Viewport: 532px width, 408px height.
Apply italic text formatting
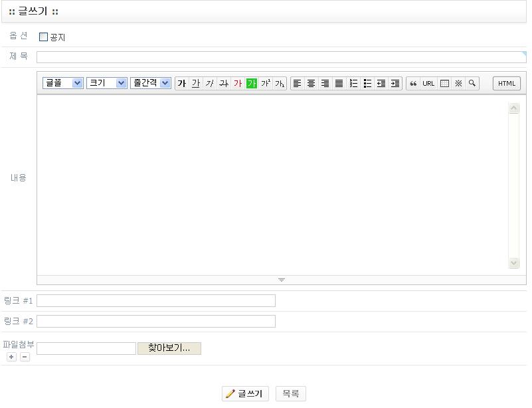(209, 84)
